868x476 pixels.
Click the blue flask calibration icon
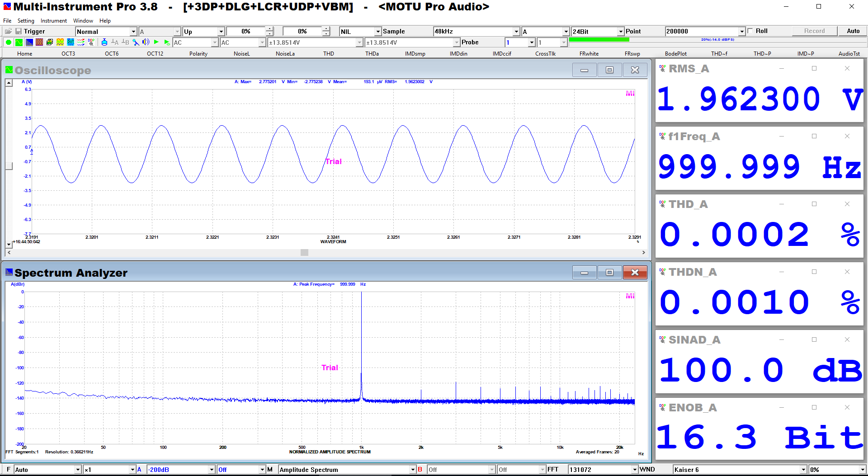click(104, 42)
